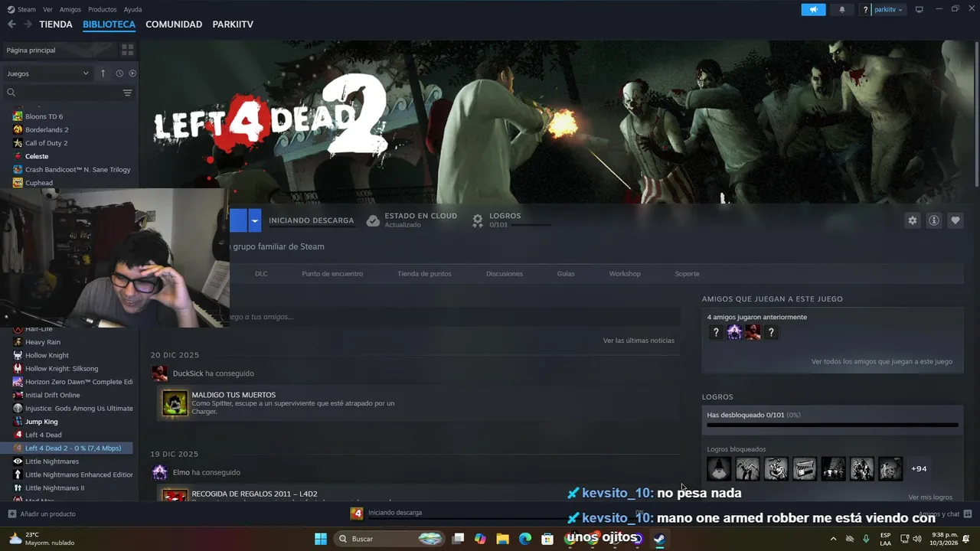Click the LOGROS achievements gear icon
The width and height of the screenshot is (980, 551).
pyautogui.click(x=478, y=220)
